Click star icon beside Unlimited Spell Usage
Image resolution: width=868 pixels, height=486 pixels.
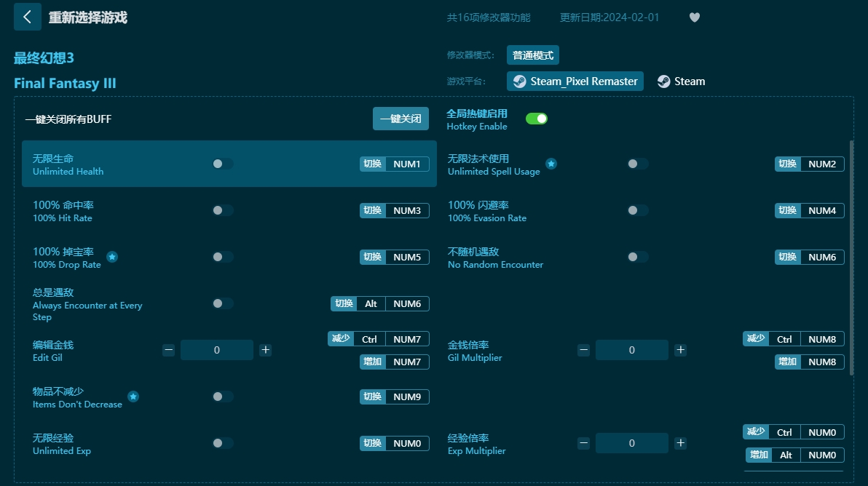(551, 164)
